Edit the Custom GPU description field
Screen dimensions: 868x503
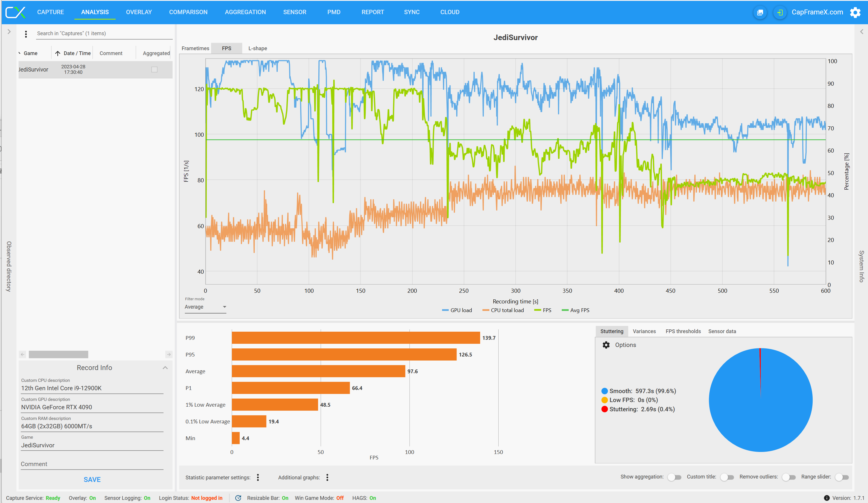pyautogui.click(x=92, y=407)
